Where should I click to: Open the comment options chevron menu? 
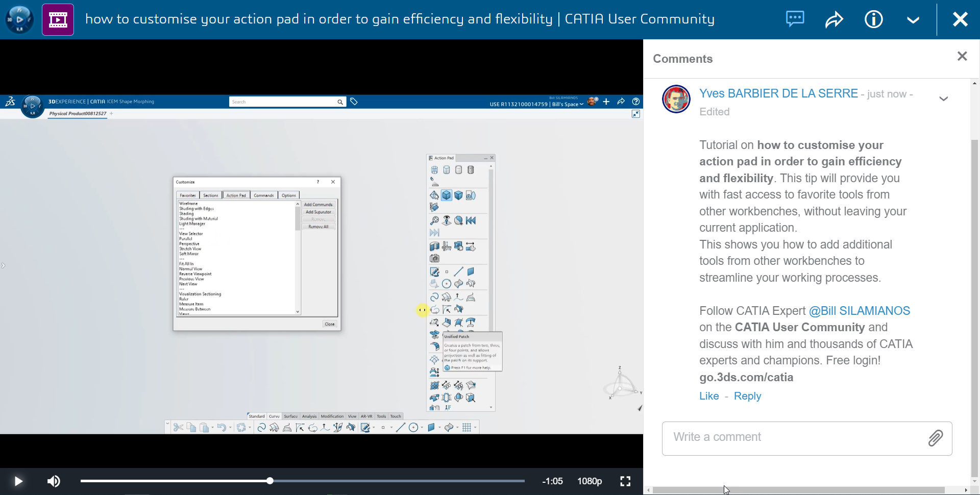pos(943,99)
